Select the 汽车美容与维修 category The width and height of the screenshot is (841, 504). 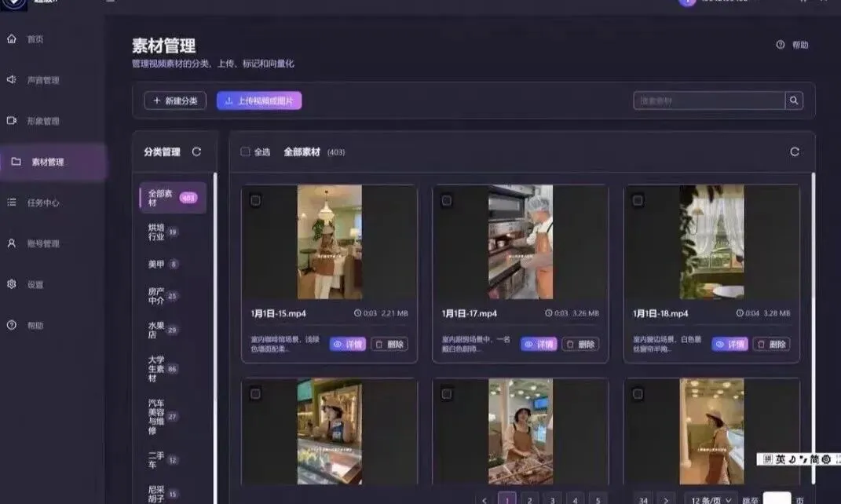tap(163, 417)
